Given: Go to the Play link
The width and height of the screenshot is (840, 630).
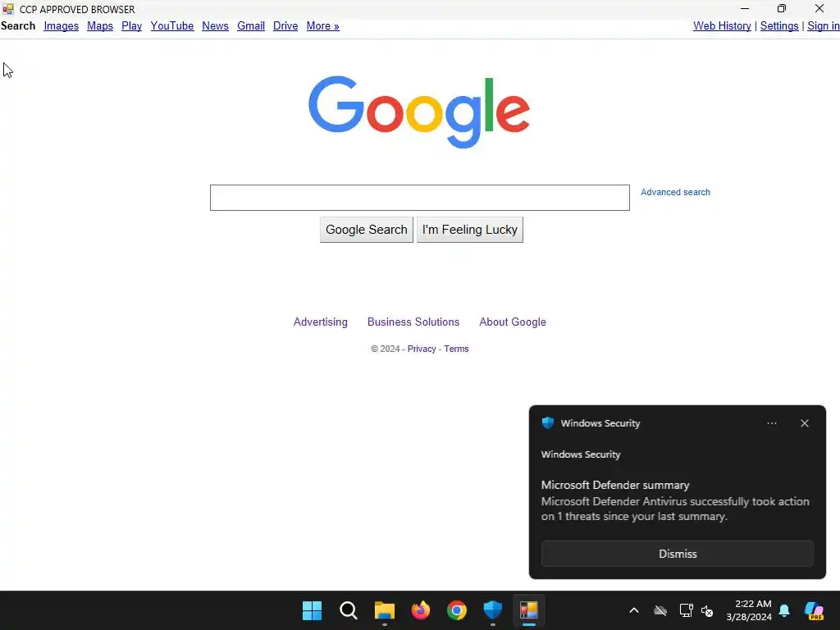Looking at the screenshot, I should pyautogui.click(x=131, y=25).
